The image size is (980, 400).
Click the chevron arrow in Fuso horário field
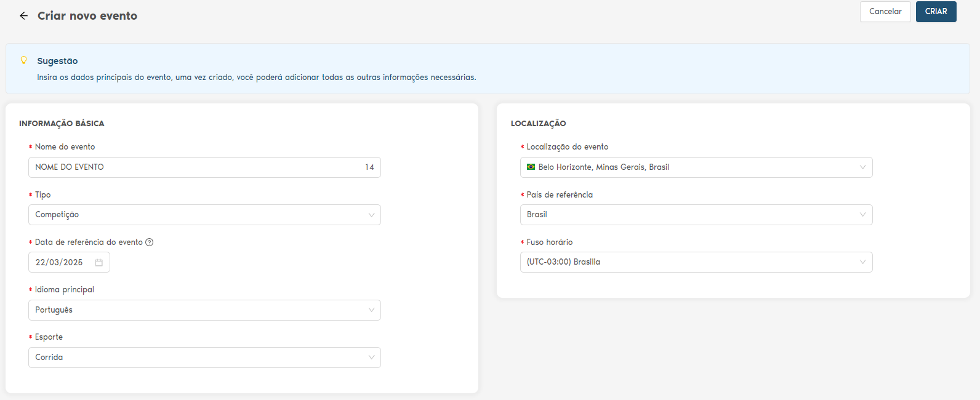pos(862,262)
